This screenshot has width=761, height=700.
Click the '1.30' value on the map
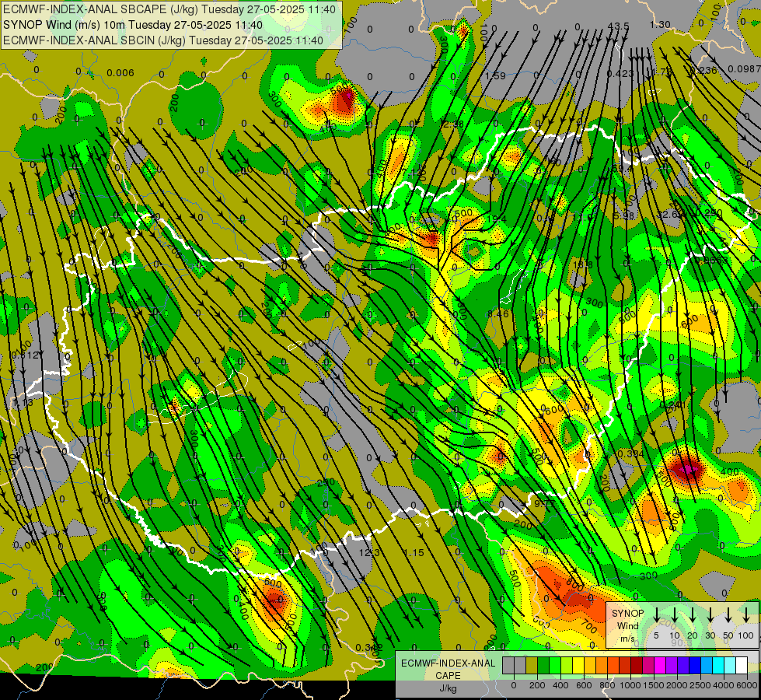660,24
